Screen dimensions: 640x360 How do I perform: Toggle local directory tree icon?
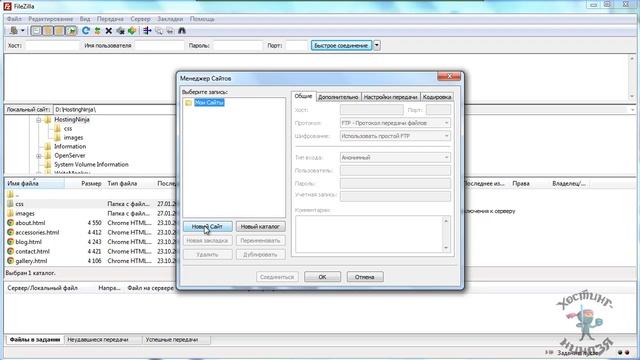pyautogui.click(x=48, y=31)
